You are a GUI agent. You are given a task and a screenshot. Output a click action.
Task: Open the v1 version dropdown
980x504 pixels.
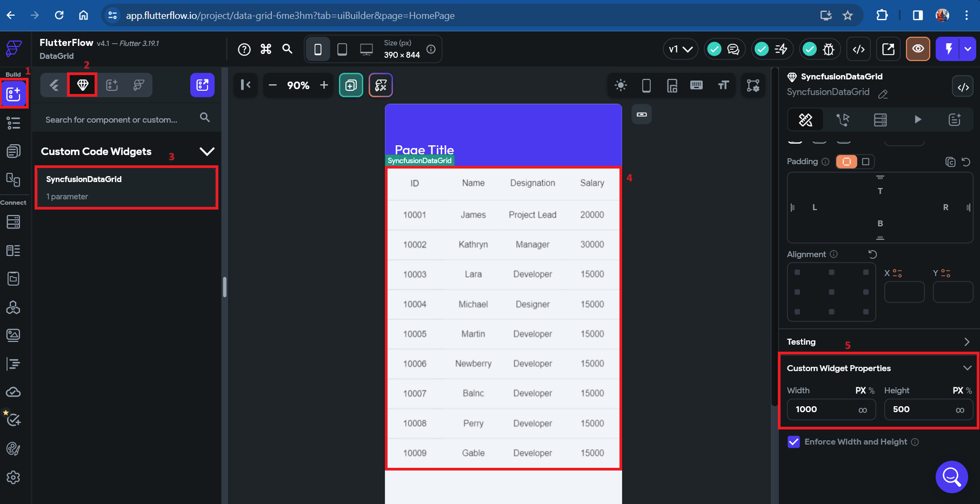[x=681, y=49]
